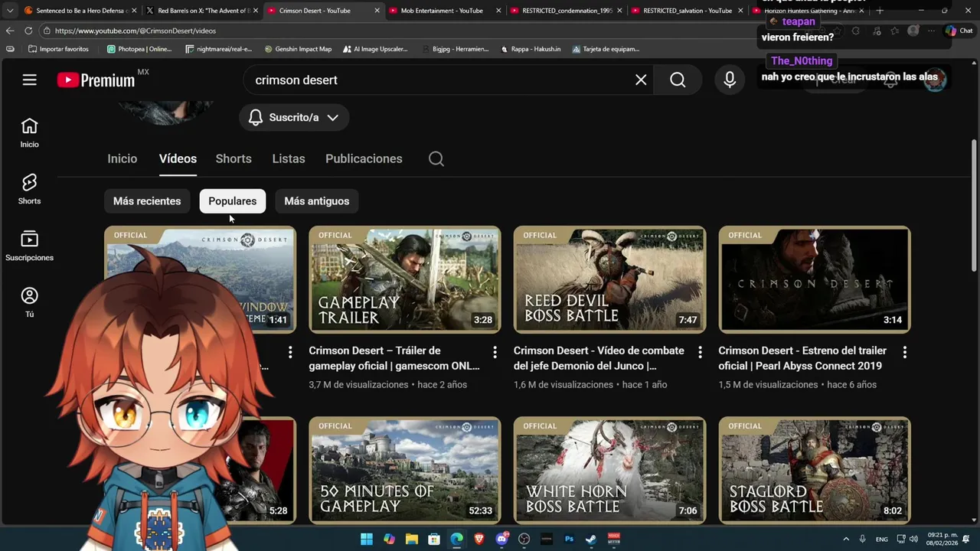Switch to channel Shorts tab
The image size is (980, 551).
click(234, 158)
